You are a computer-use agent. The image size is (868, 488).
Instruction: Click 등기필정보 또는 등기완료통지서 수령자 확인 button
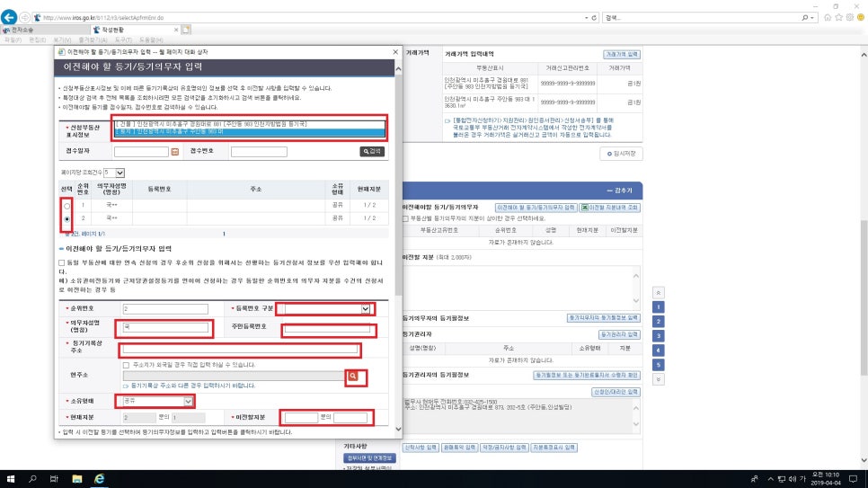[587, 375]
